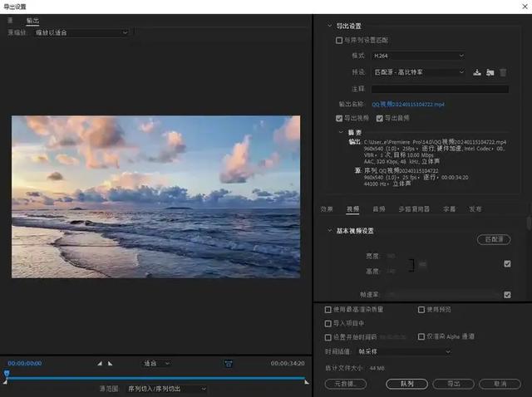532x397 pixels.
Task: Click the 设置开始时间码 timecode value
Action: (x=392, y=337)
